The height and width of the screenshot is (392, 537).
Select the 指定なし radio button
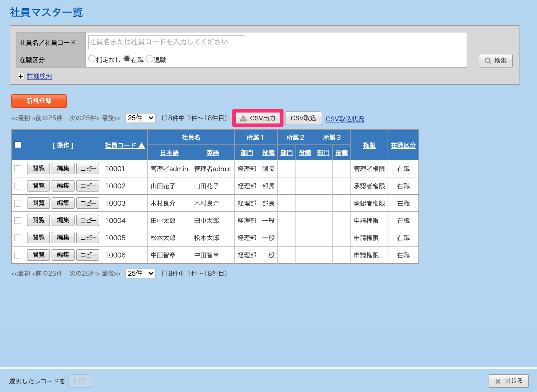(x=92, y=59)
